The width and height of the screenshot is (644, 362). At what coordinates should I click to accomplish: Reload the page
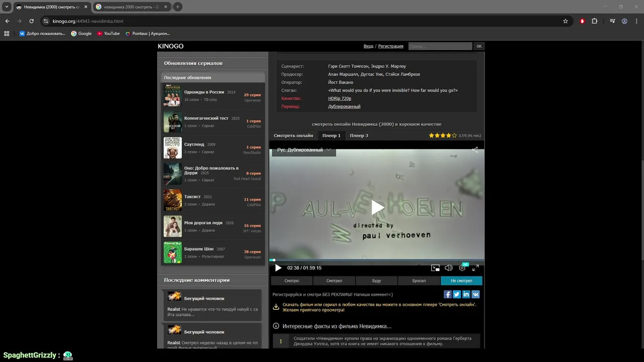tap(31, 21)
